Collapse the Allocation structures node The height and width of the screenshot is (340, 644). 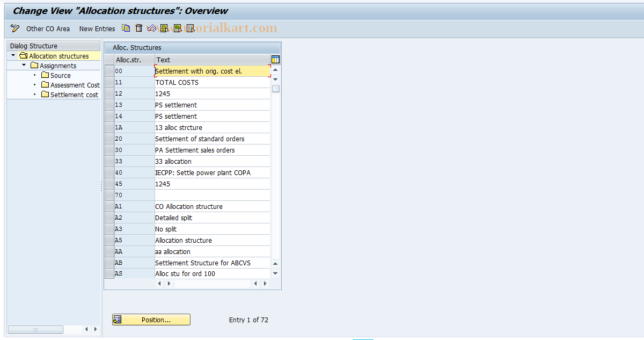point(12,55)
